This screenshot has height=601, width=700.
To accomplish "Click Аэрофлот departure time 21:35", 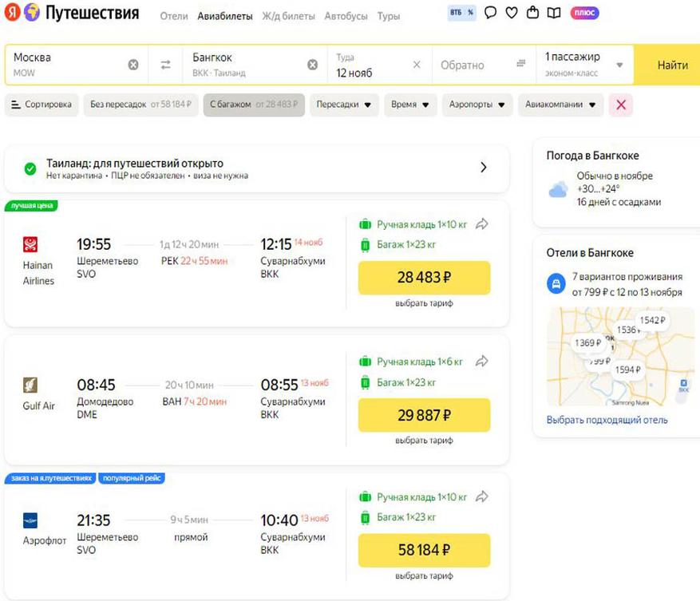I will coord(93,520).
